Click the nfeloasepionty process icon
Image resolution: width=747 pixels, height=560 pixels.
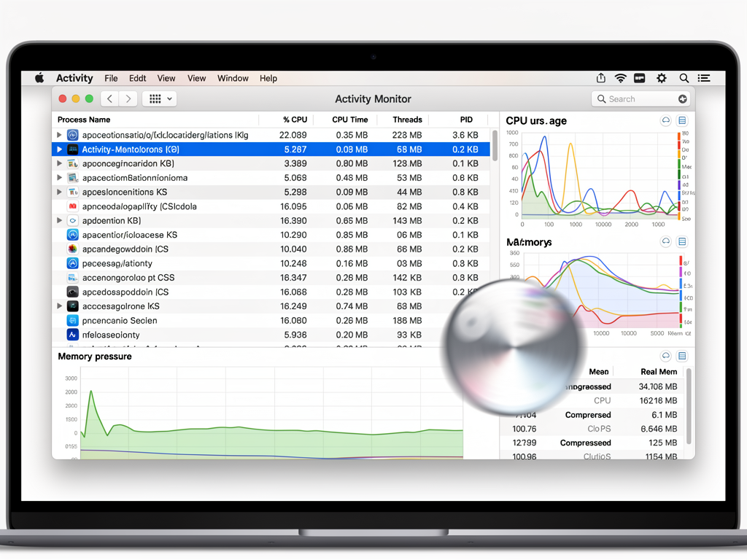72,335
